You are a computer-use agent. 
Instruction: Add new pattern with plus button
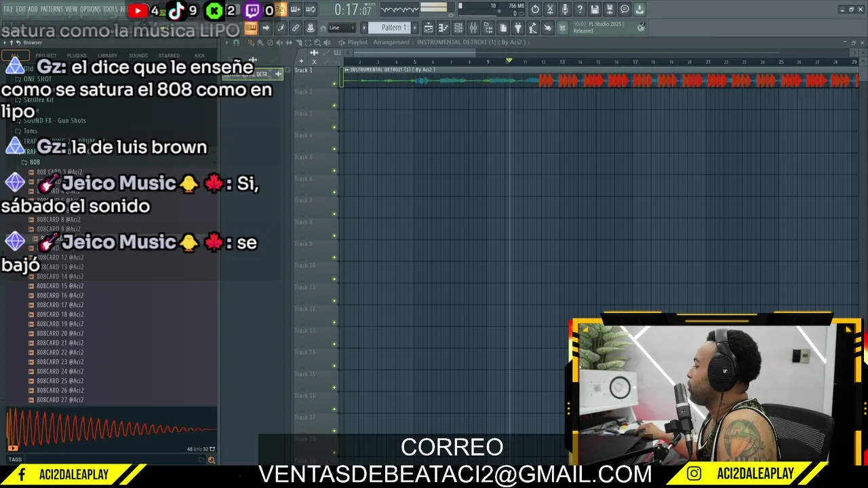414,28
